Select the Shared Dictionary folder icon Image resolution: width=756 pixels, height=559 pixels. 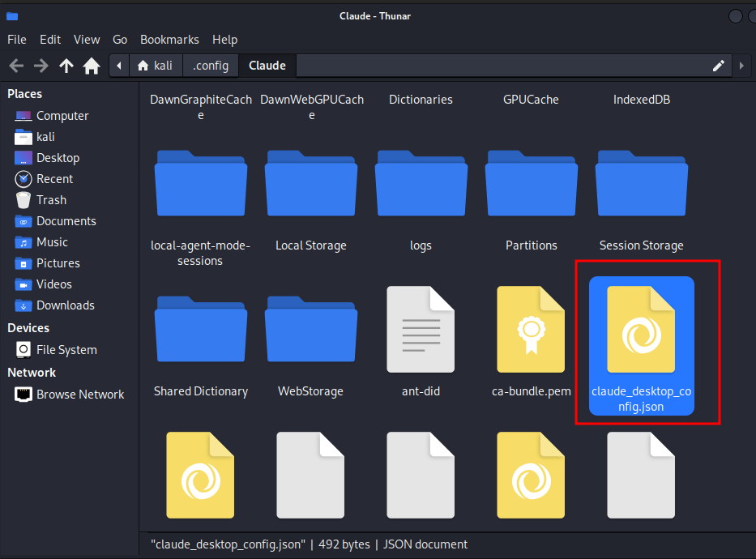(201, 329)
